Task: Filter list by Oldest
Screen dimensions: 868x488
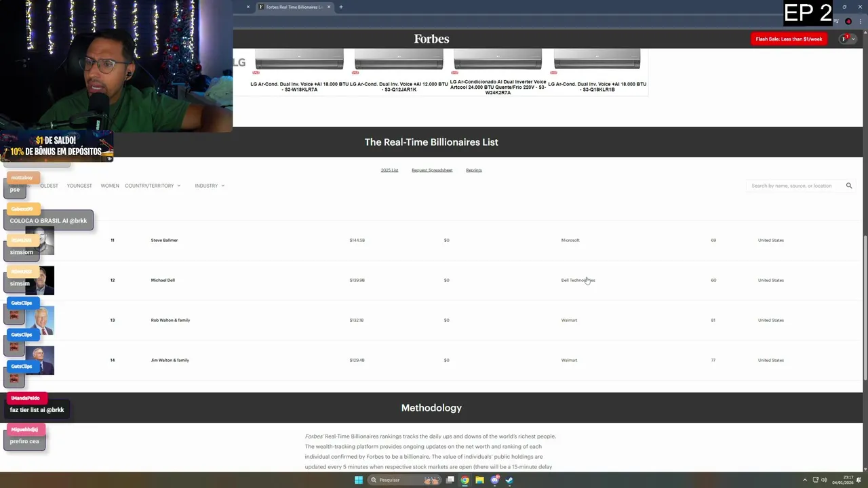Action: [x=49, y=186]
